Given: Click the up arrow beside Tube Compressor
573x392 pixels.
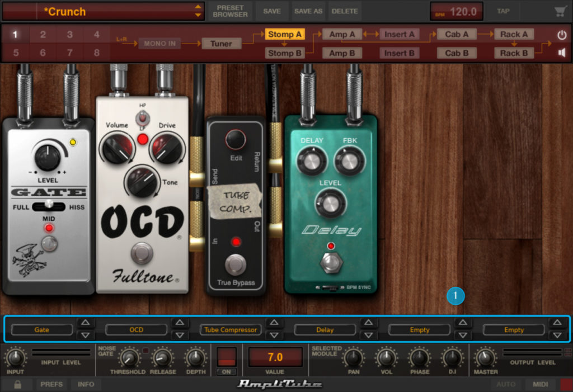Looking at the screenshot, I should coord(274,322).
